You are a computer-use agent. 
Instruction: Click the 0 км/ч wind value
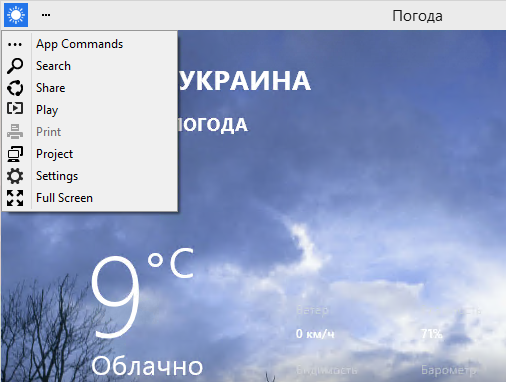(x=315, y=334)
